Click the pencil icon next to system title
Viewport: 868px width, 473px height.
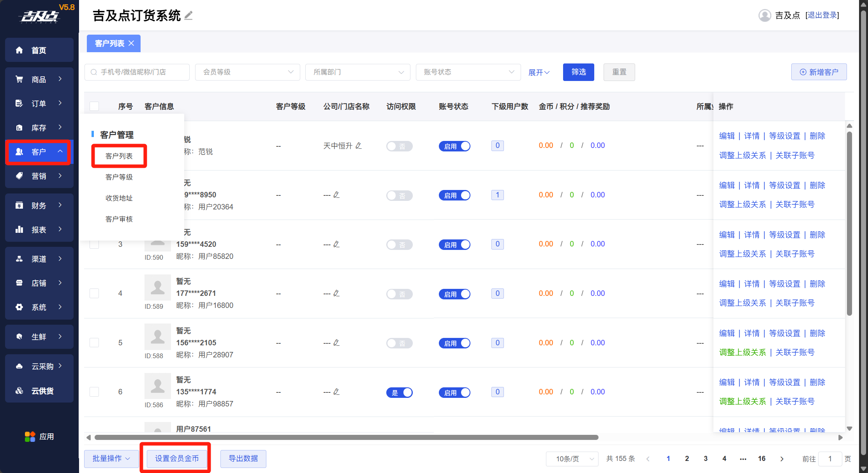[188, 16]
